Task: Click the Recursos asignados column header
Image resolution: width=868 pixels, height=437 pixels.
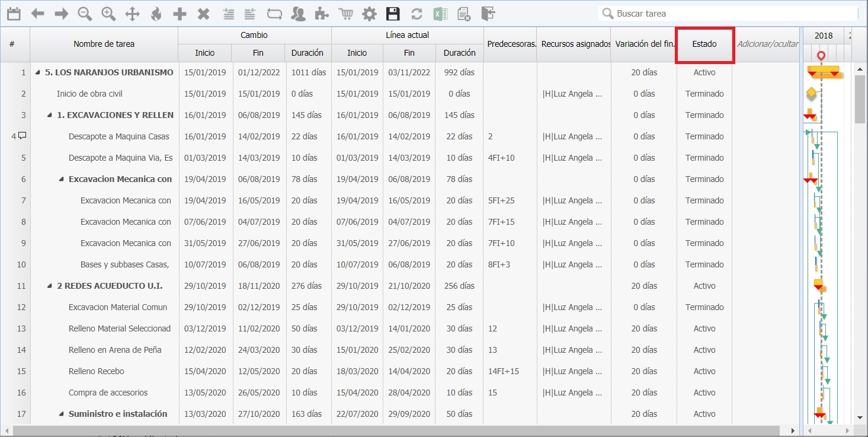Action: point(574,44)
